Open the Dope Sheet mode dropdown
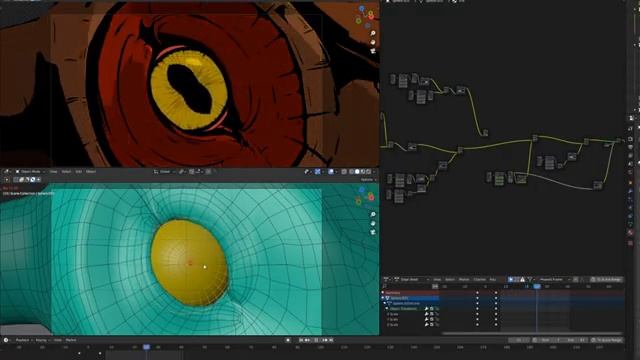This screenshot has height=360, width=640. tap(412, 280)
